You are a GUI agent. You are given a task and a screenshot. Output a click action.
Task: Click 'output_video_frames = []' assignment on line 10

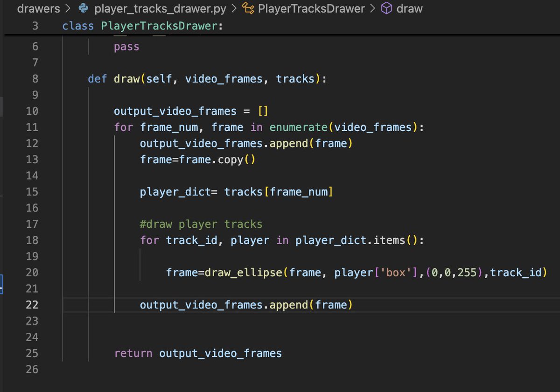click(x=192, y=111)
